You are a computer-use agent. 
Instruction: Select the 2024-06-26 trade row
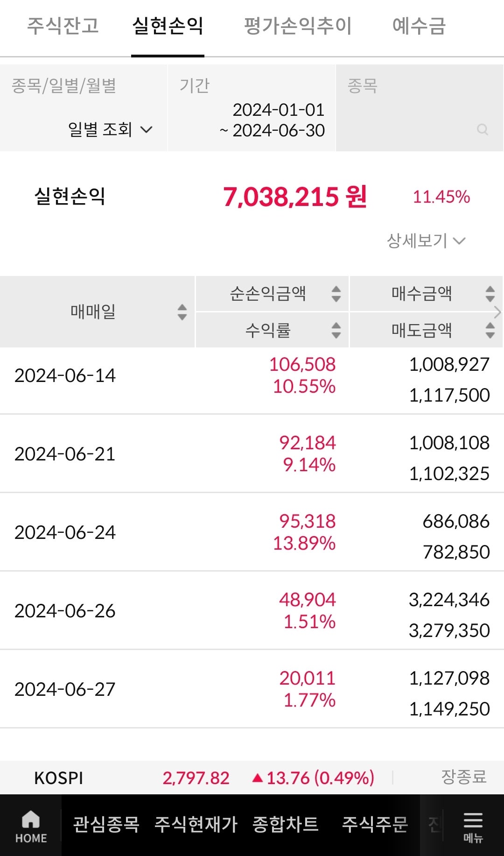click(x=252, y=610)
